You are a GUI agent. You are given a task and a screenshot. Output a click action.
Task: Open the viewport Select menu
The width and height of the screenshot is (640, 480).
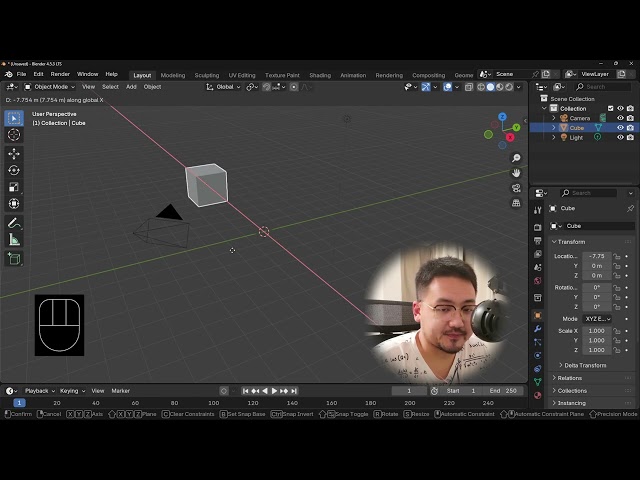(x=110, y=87)
